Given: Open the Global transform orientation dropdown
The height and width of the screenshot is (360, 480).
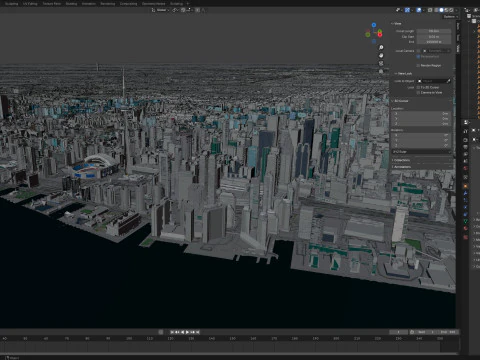Looking at the screenshot, I should click(161, 10).
